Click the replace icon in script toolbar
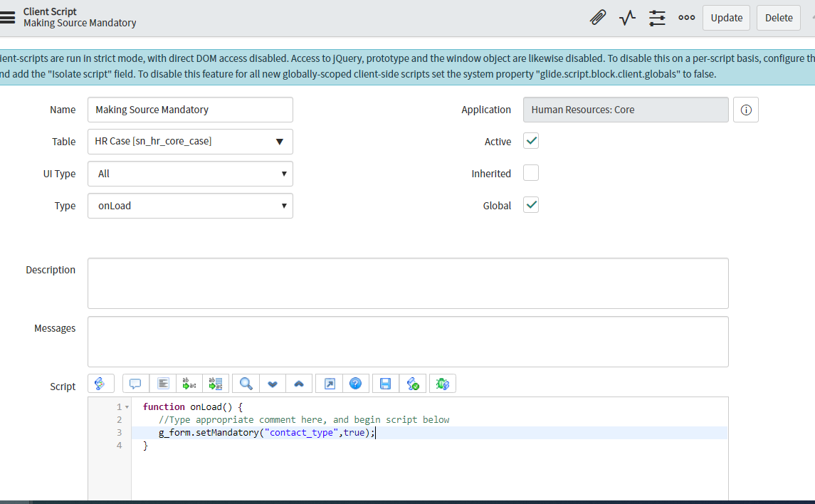Viewport: 815px width, 504px height. [189, 384]
